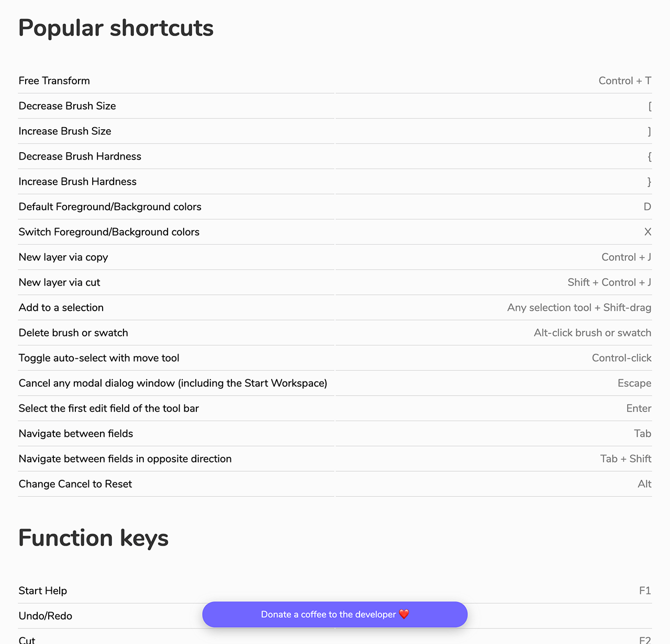Screen dimensions: 670x644
Task: Click the F1 shortcut key text
Action: click(644, 591)
